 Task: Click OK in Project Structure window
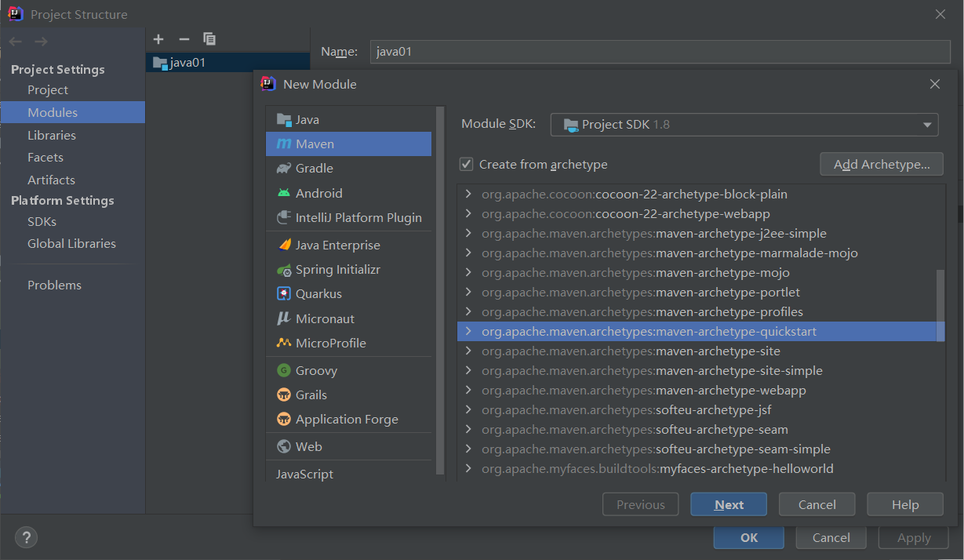tap(749, 537)
